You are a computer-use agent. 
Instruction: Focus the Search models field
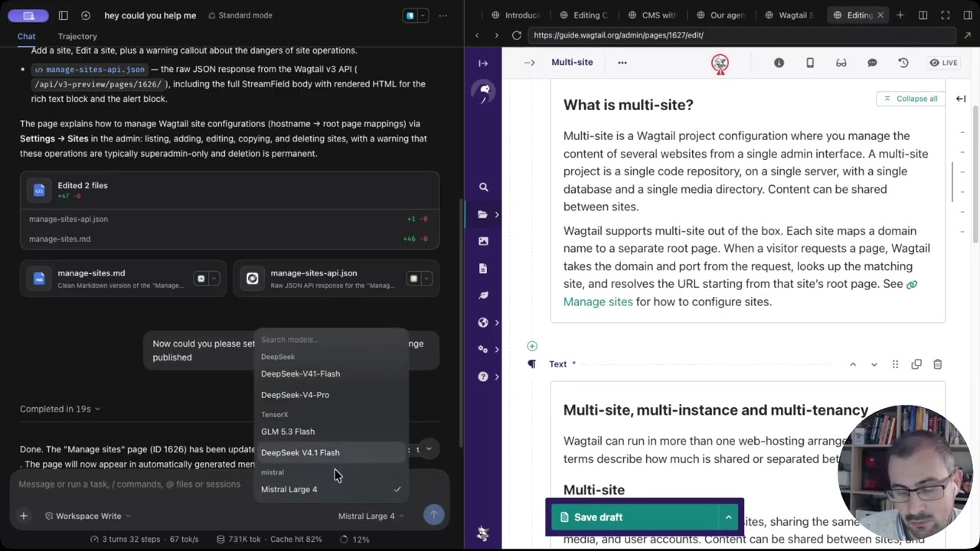[x=331, y=340]
